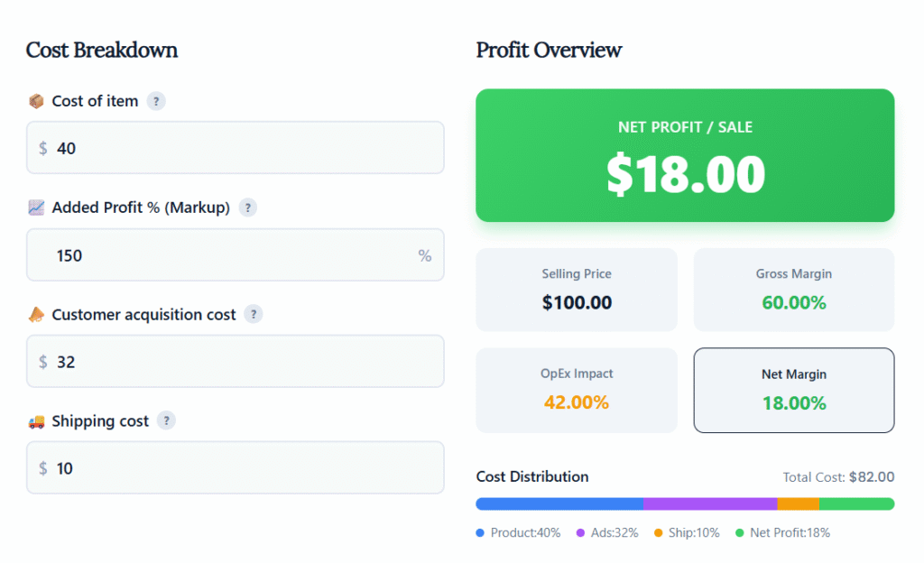This screenshot has height=563, width=924.
Task: Click the megaphone emoji for acquisition cost
Action: (36, 314)
